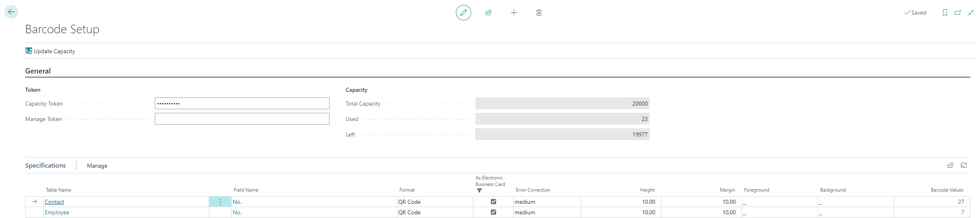980x218 pixels.
Task: Create new record with plus icon
Action: pos(514,13)
